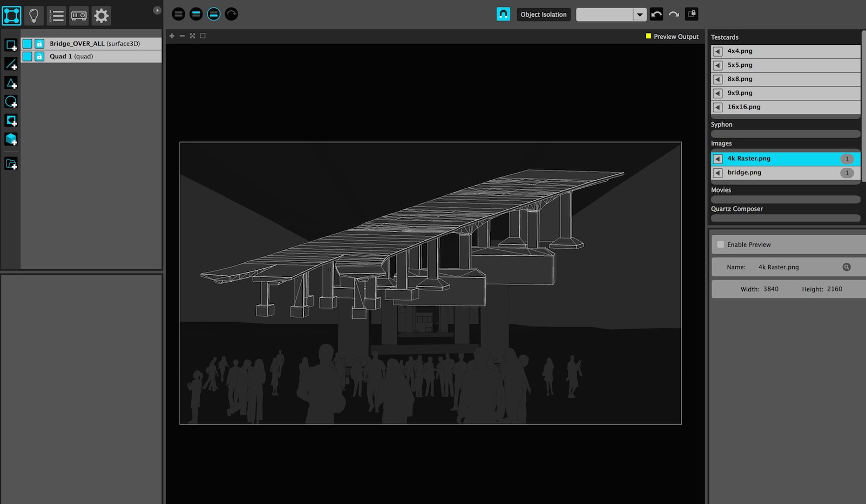Viewport: 866px width, 504px height.
Task: Click the redo arrow icon
Action: click(x=674, y=15)
